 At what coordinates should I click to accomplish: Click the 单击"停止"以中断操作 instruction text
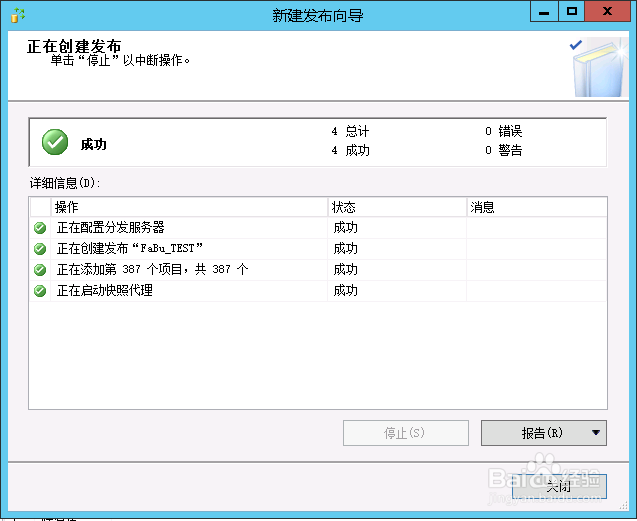coord(120,61)
